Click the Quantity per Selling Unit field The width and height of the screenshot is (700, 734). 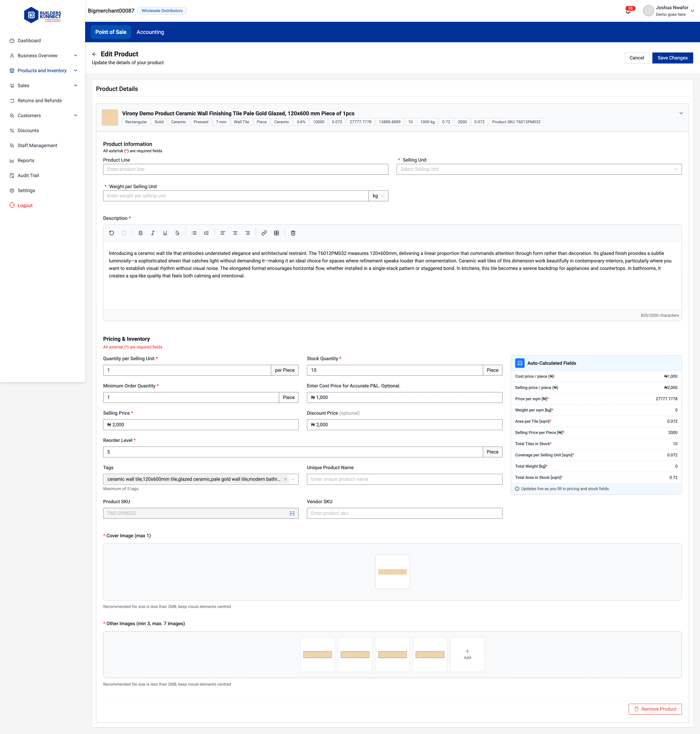(x=187, y=370)
